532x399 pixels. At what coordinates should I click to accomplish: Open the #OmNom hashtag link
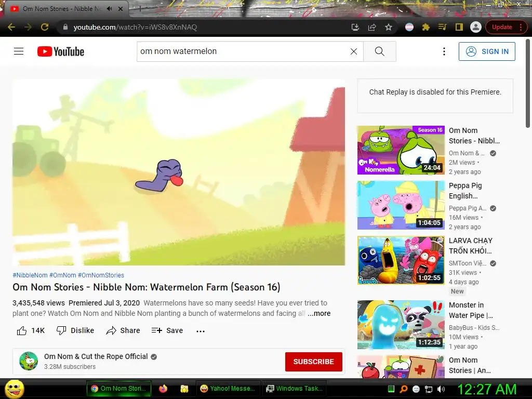63,275
